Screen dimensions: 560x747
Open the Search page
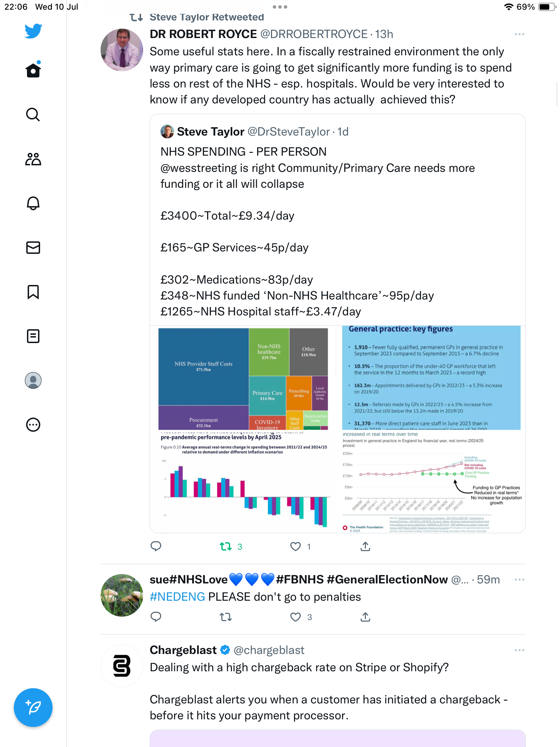click(x=33, y=114)
